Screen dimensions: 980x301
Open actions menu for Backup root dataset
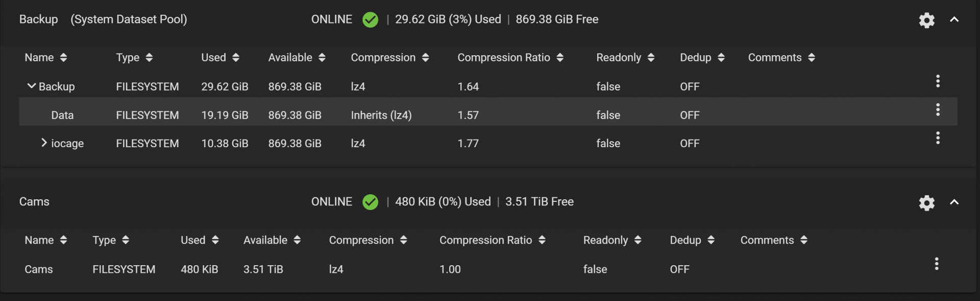938,81
